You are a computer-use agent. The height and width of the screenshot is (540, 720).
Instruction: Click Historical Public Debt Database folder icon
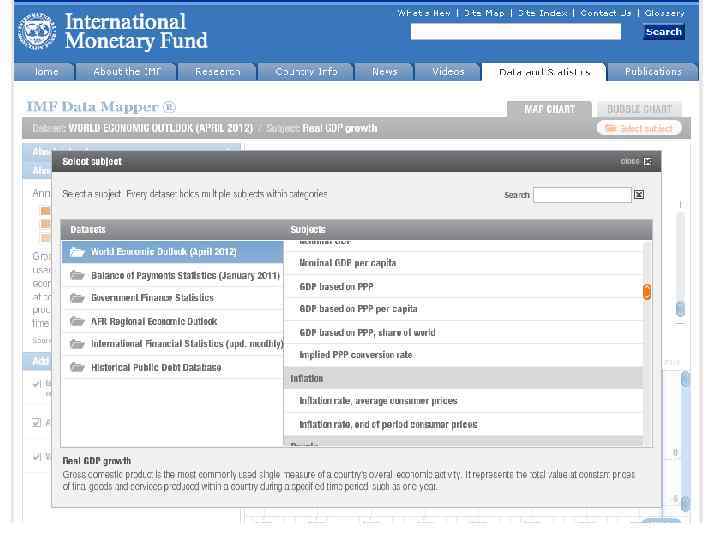coord(77,367)
